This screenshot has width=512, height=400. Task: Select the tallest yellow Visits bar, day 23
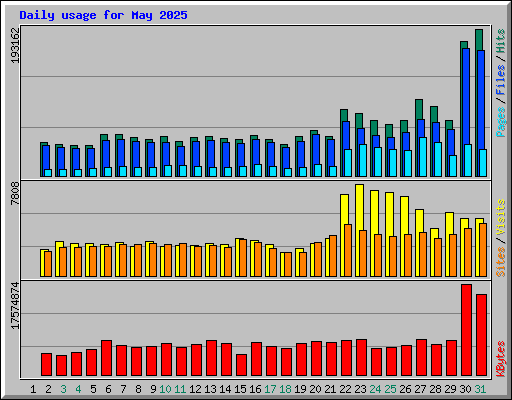click(x=359, y=207)
